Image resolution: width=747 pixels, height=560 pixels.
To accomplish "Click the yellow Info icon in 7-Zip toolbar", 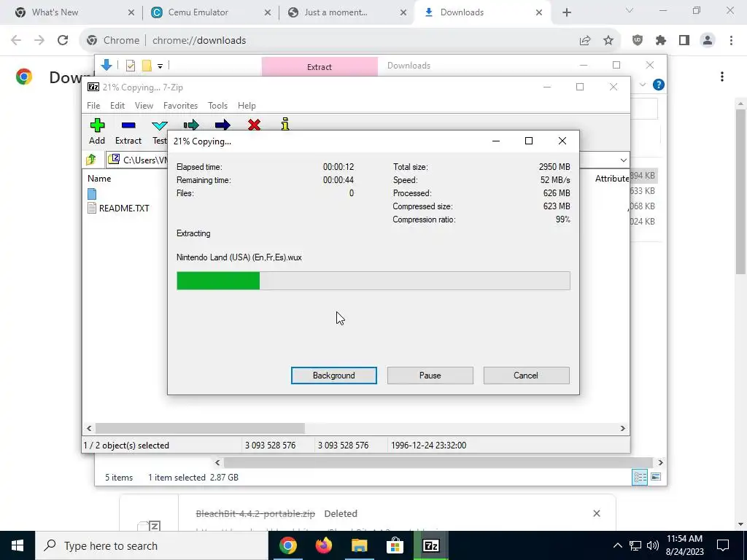I will pos(285,124).
